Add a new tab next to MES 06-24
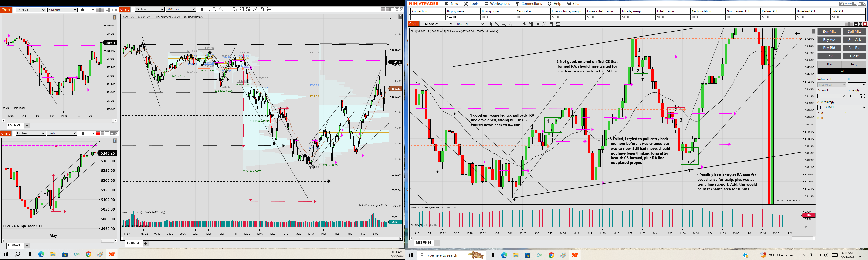This screenshot has width=868, height=260. [437, 243]
